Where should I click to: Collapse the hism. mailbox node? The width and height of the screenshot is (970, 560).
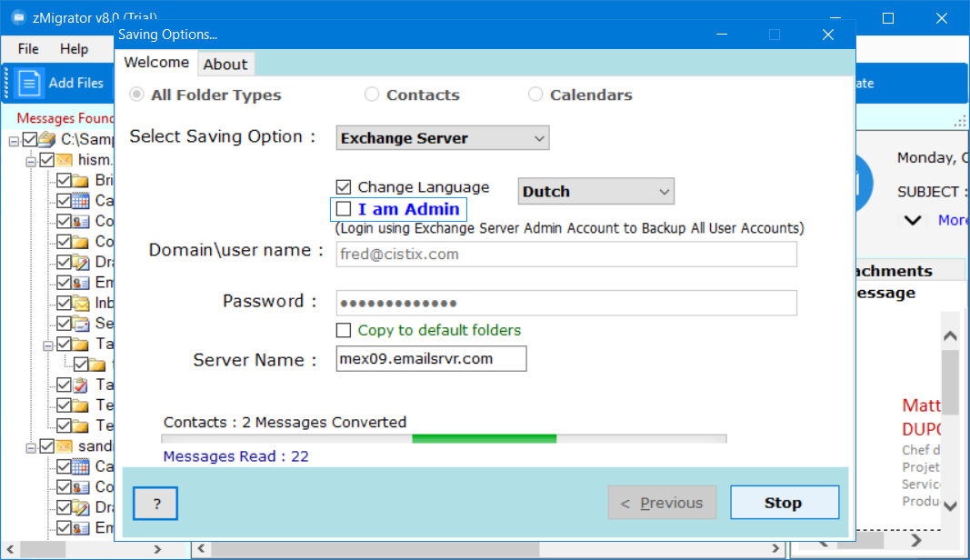[x=30, y=162]
